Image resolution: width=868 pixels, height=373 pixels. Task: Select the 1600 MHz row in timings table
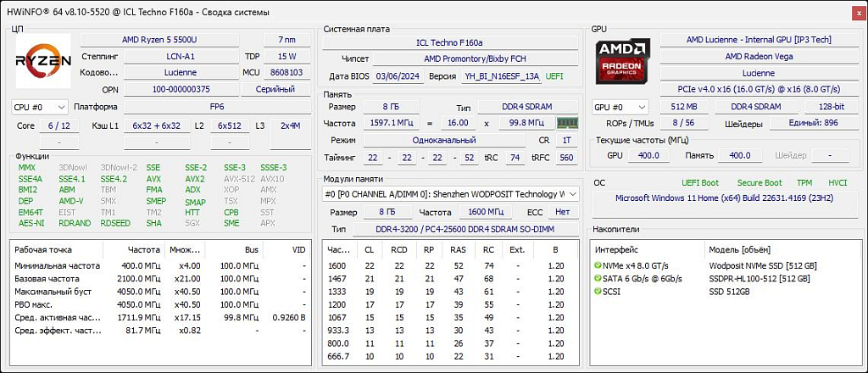(x=441, y=265)
